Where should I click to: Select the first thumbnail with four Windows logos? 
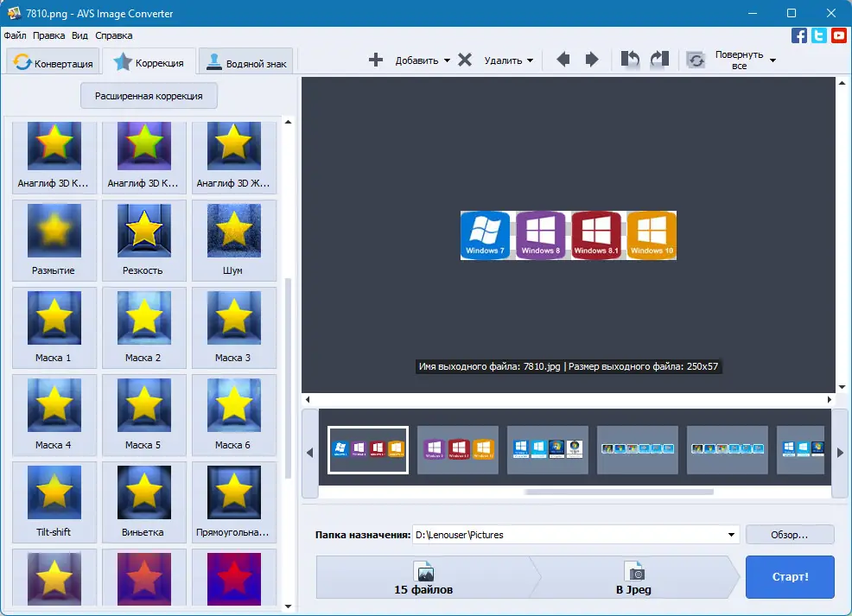[368, 450]
